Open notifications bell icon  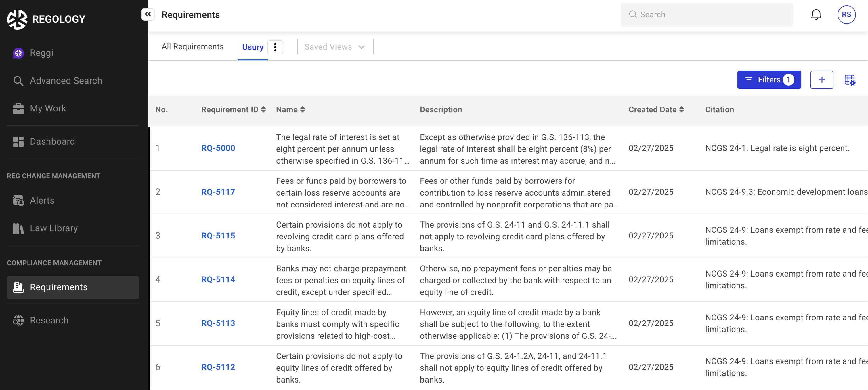816,14
